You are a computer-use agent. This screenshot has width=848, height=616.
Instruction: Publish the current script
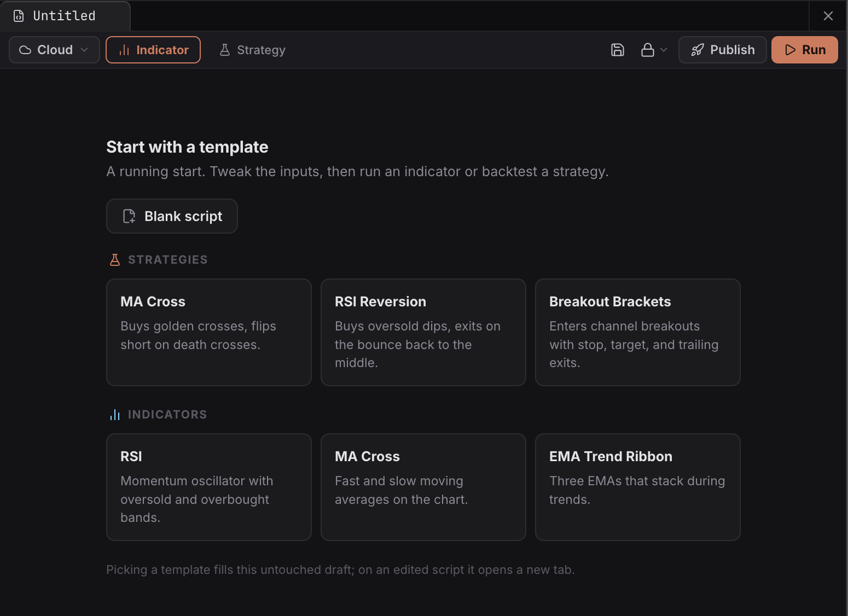[x=722, y=50]
